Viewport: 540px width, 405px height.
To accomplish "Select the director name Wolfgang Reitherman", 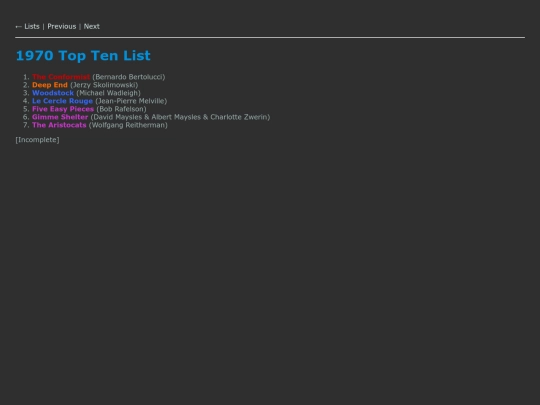I will pos(128,125).
